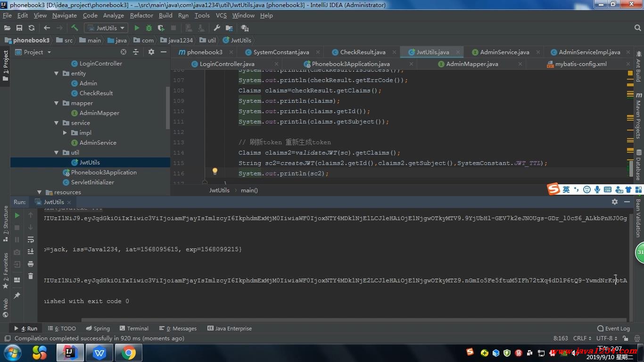Open the JwtUtils run configuration dropdown
This screenshot has width=644, height=362.
[106, 28]
